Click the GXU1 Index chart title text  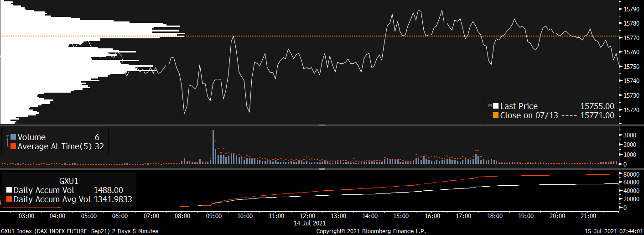click(x=79, y=231)
